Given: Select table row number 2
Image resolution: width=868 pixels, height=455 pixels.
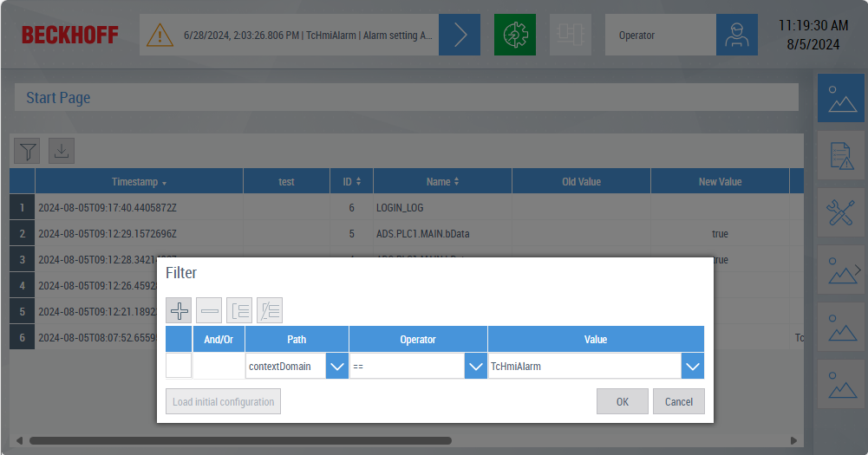Looking at the screenshot, I should coord(23,234).
